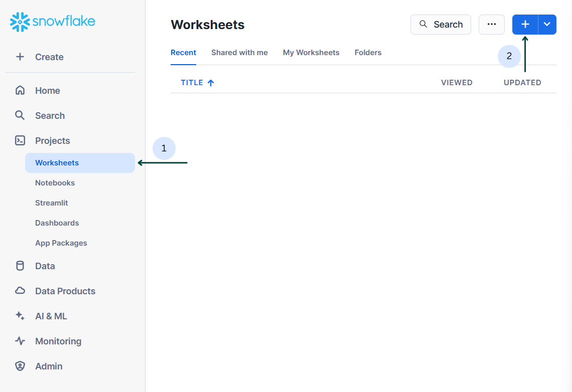The height and width of the screenshot is (392, 572).
Task: Expand the Data section label
Action: click(45, 266)
